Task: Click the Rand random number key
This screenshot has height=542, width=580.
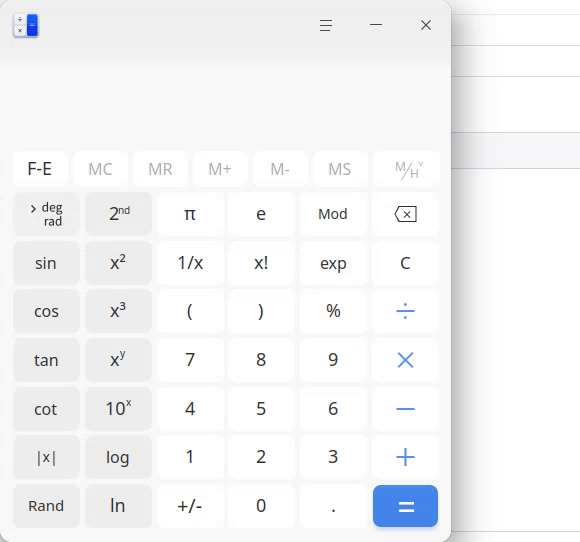Action: [x=46, y=506]
